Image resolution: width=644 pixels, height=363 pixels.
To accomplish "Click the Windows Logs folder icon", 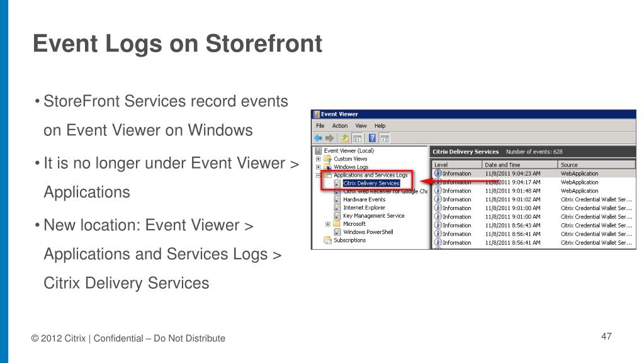I will pyautogui.click(x=328, y=167).
